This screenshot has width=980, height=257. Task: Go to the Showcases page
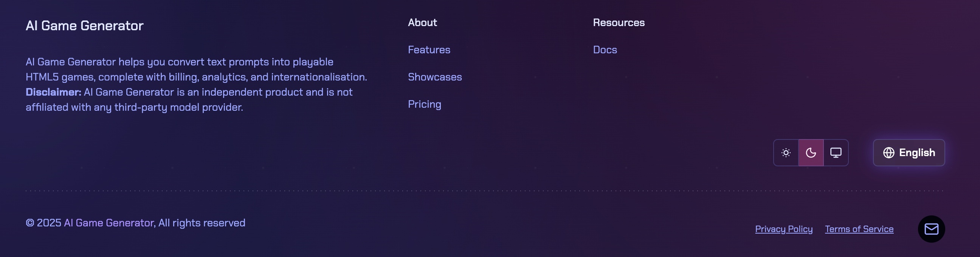coord(435,77)
